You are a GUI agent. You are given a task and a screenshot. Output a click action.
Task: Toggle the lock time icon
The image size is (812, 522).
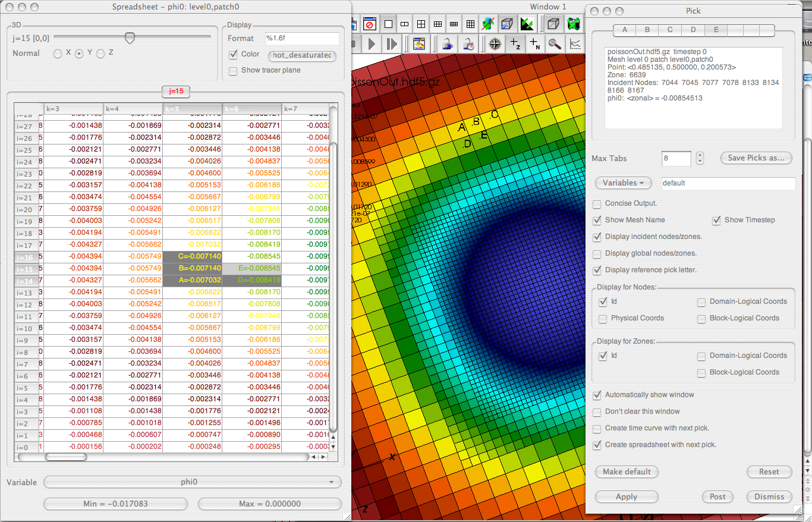[468, 43]
